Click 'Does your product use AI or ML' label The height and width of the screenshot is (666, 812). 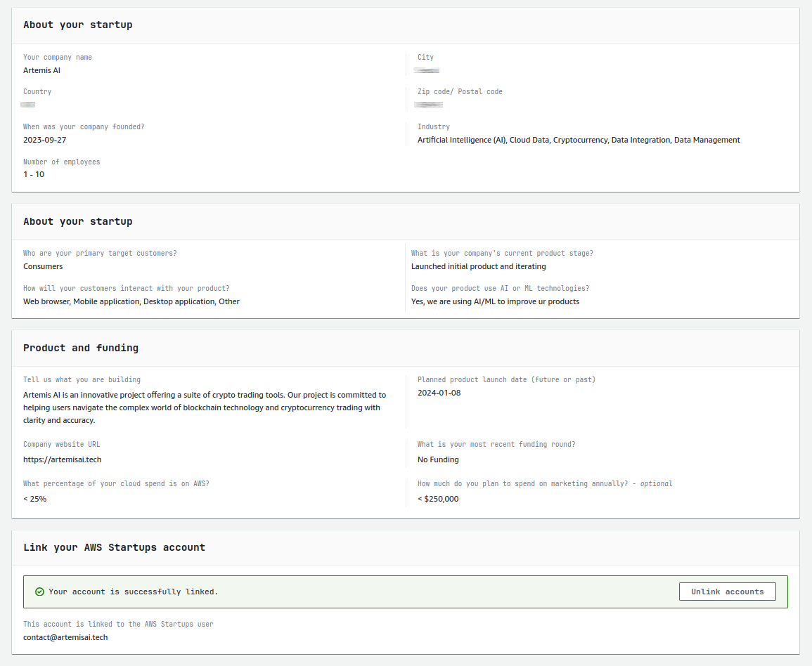tap(501, 288)
